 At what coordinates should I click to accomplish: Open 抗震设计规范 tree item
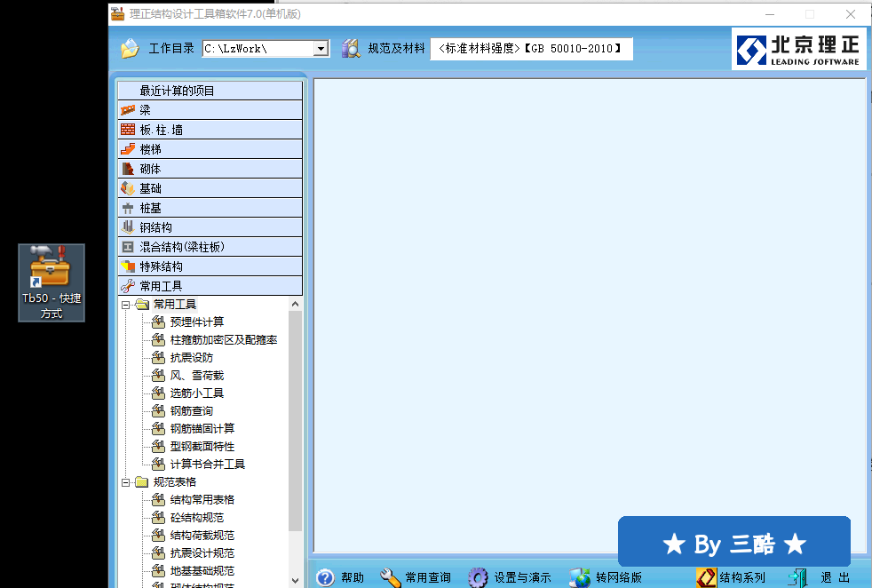(202, 553)
